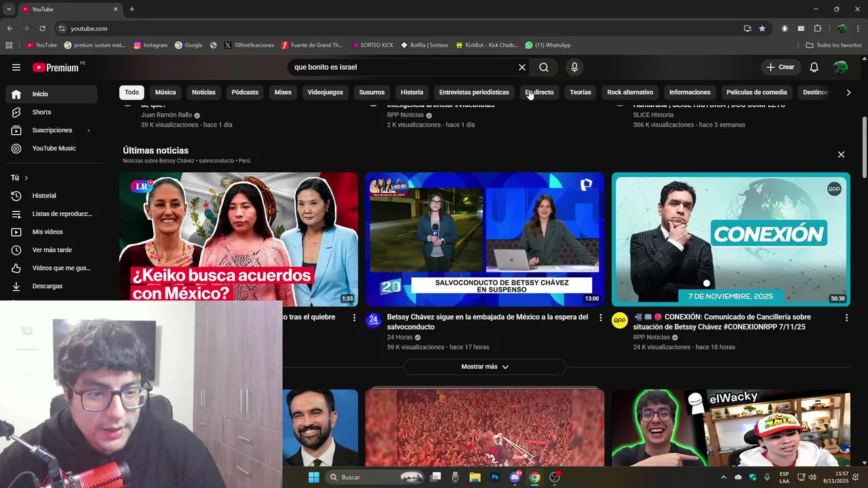The height and width of the screenshot is (488, 868).
Task: Bookmark this page with the star
Action: click(x=762, y=28)
